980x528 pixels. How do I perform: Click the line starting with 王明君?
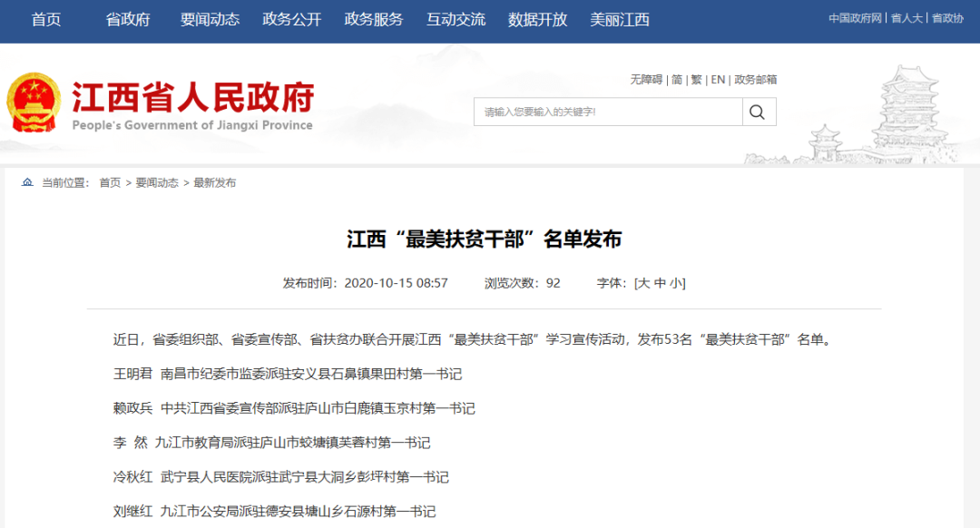point(288,374)
